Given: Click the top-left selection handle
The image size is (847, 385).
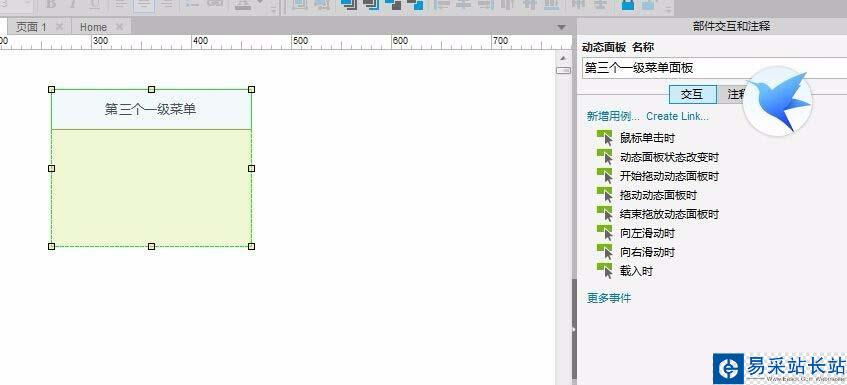Looking at the screenshot, I should pyautogui.click(x=52, y=90).
